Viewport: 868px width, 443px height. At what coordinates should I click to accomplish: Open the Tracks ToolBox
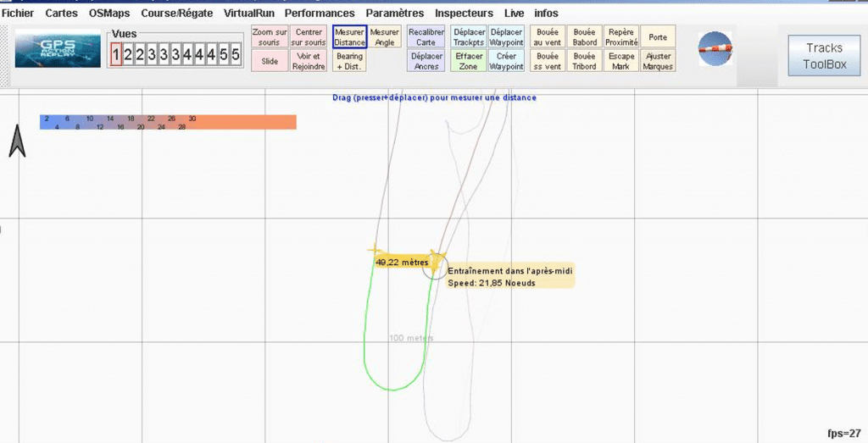click(x=825, y=56)
